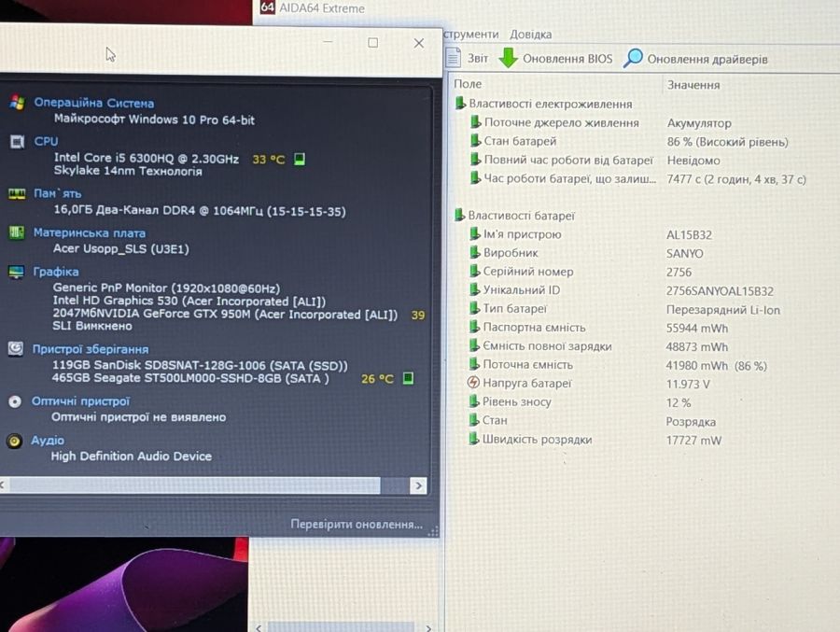Click the Значення column header

click(x=693, y=85)
